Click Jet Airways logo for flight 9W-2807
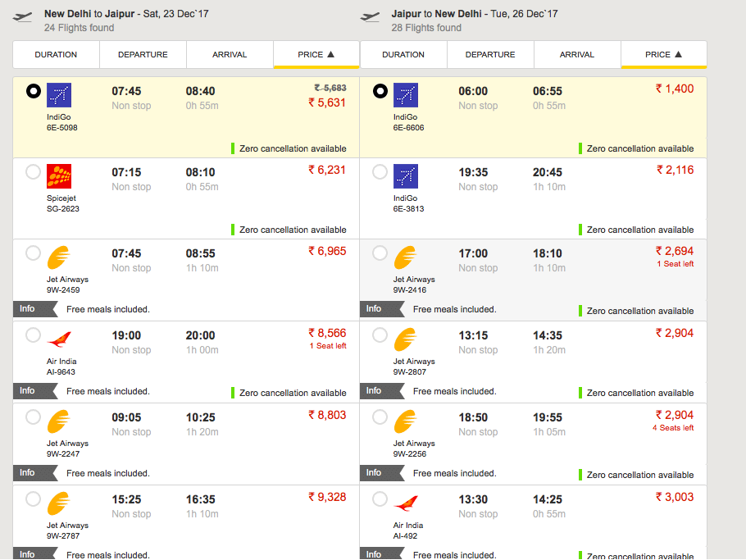746x560 pixels. 406,339
